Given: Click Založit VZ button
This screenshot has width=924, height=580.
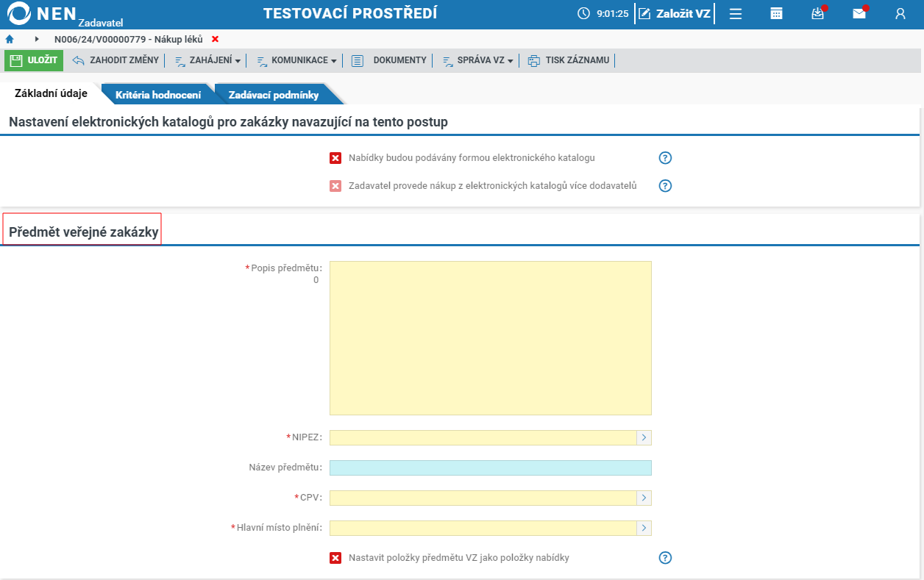Looking at the screenshot, I should tap(674, 13).
